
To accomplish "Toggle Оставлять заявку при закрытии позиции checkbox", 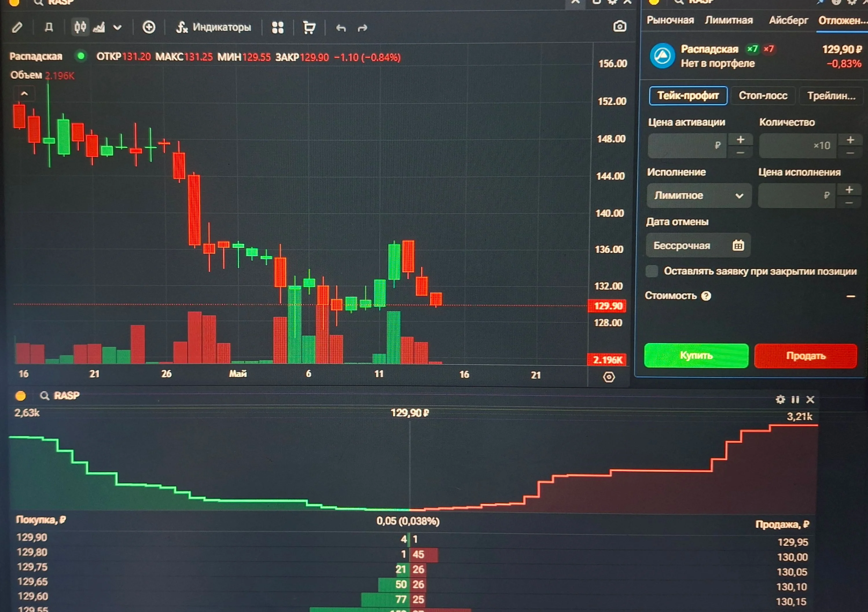I will 652,271.
